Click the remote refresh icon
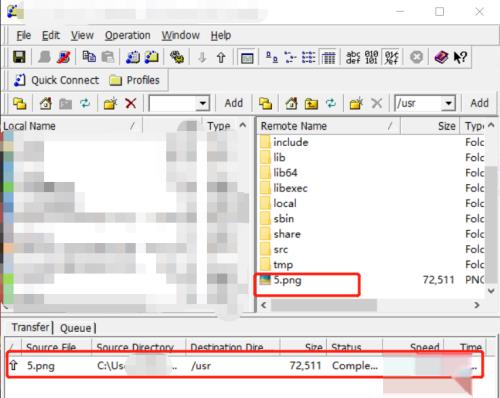The height and width of the screenshot is (398, 500). click(x=331, y=103)
